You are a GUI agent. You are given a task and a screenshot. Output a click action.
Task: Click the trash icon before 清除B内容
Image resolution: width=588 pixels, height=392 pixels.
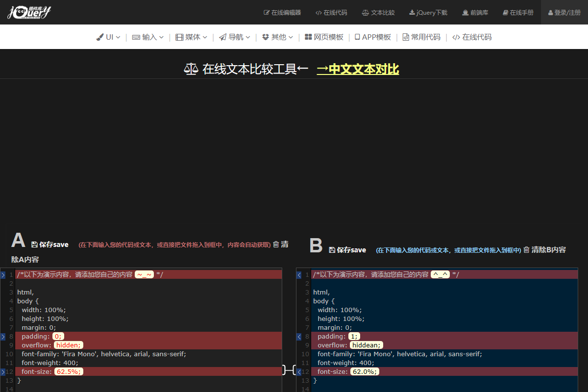pos(525,249)
